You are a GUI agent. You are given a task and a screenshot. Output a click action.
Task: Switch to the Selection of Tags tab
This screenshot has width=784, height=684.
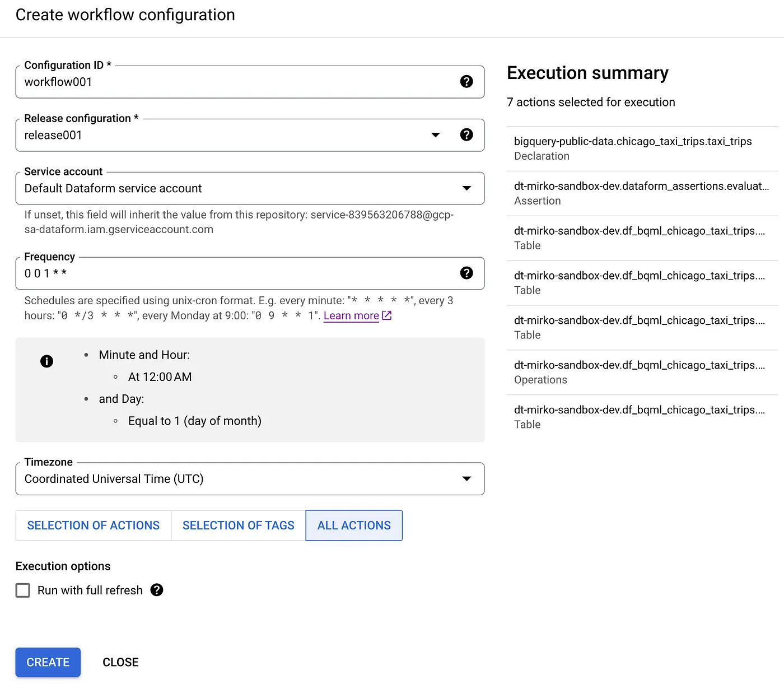click(238, 525)
